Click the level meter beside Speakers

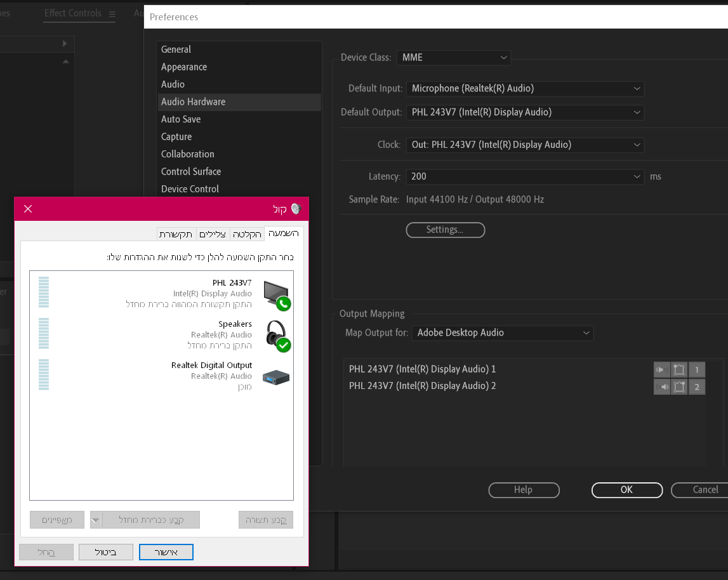click(44, 333)
